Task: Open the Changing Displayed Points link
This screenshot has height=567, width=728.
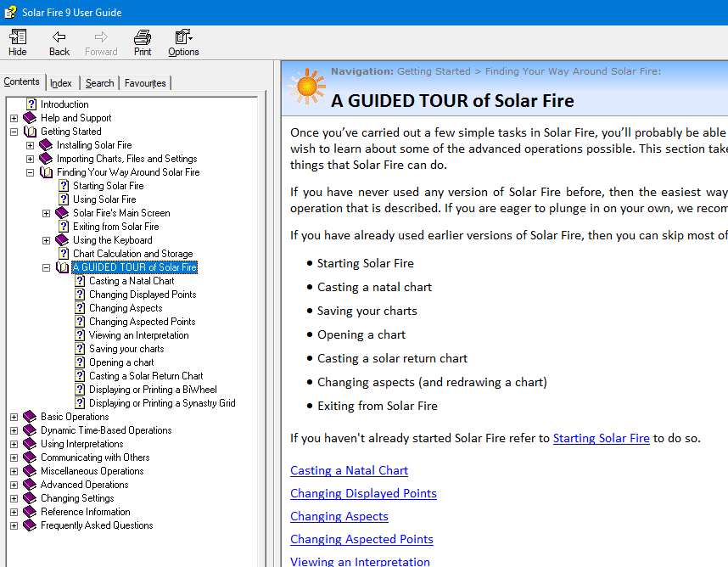Action: click(x=363, y=493)
